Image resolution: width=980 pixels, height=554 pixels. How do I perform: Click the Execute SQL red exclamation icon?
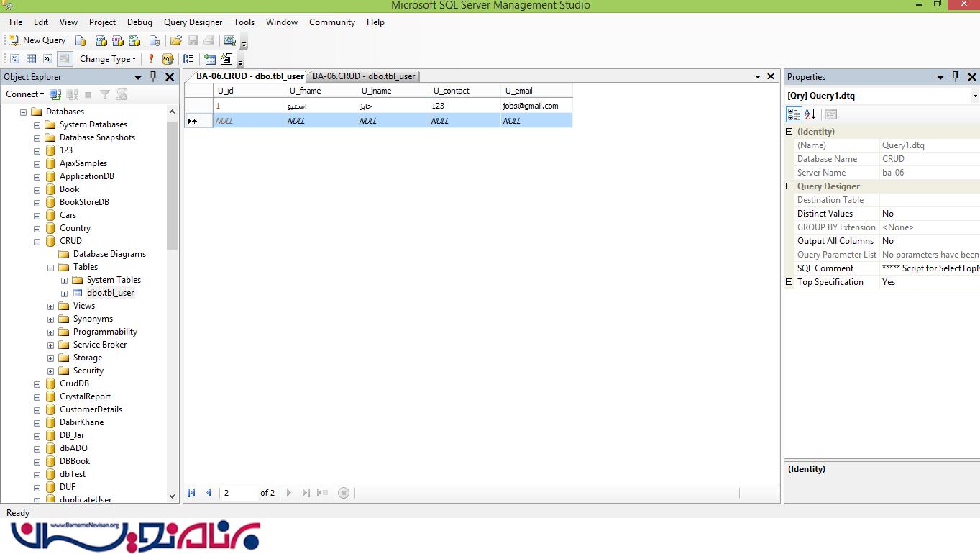coord(151,59)
